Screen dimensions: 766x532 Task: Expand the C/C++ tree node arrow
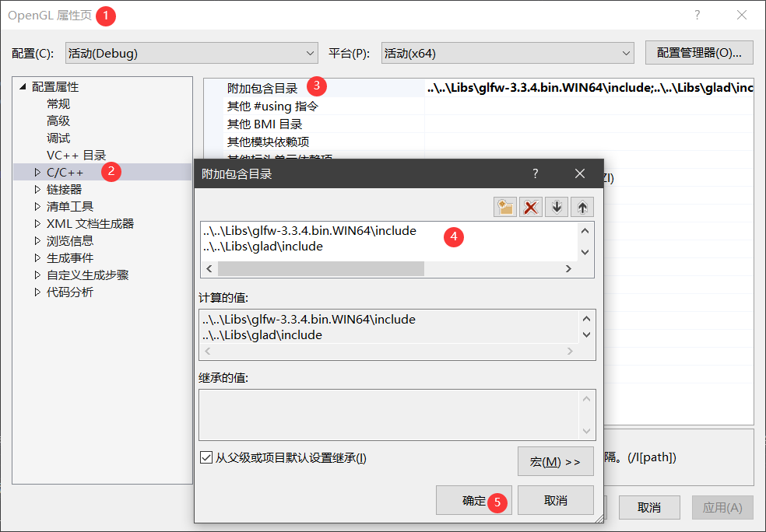[37, 173]
